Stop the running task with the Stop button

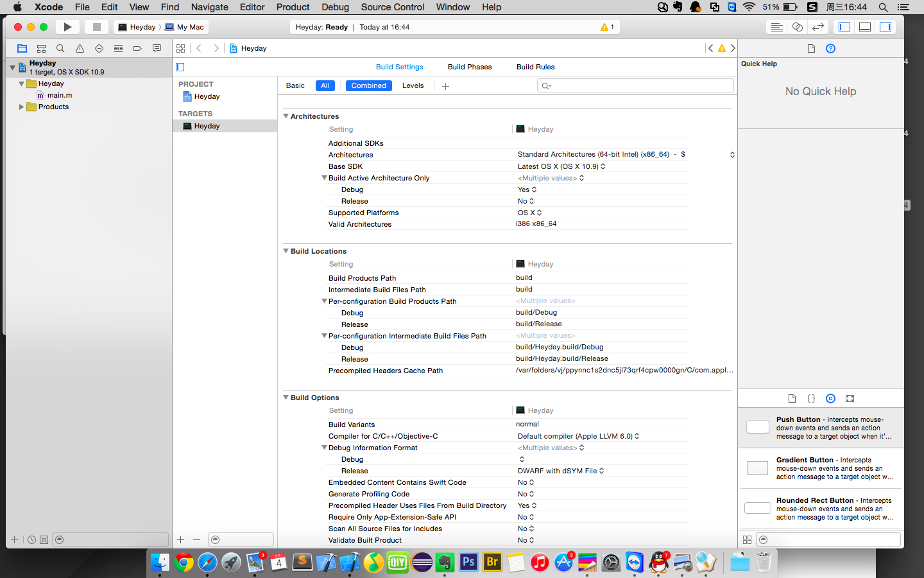point(97,27)
